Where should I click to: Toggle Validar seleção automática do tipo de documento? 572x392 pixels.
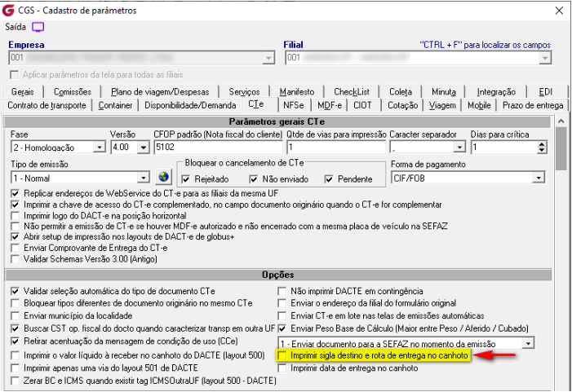pyautogui.click(x=15, y=291)
